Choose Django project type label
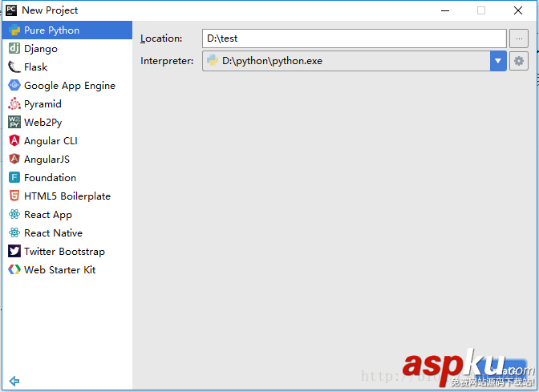Viewport: 539px width, 392px height. tap(41, 49)
